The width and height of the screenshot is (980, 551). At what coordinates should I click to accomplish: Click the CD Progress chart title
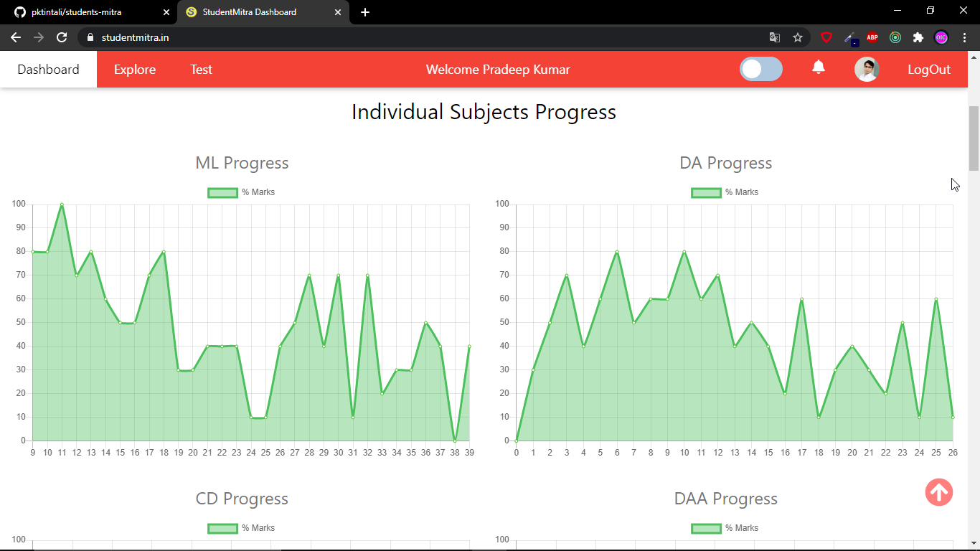click(x=242, y=499)
